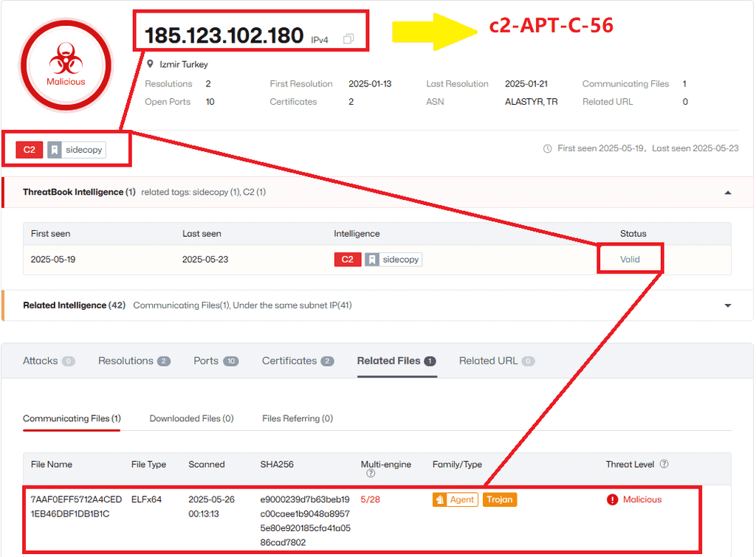Switch to the Resolutions tab

126,361
